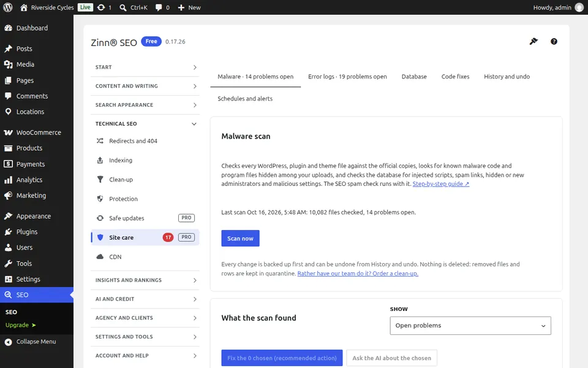This screenshot has width=588, height=368.
Task: Switch to History and undo tab
Action: [507, 77]
